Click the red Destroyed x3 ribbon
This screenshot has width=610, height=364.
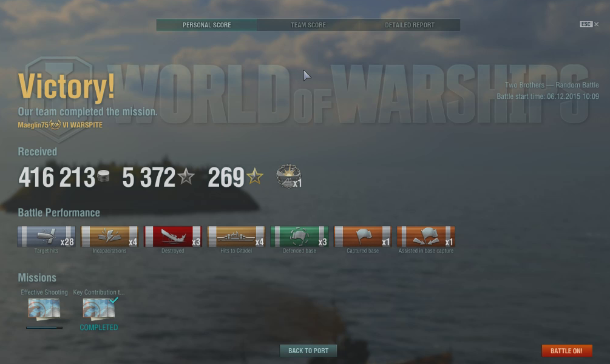pyautogui.click(x=173, y=237)
